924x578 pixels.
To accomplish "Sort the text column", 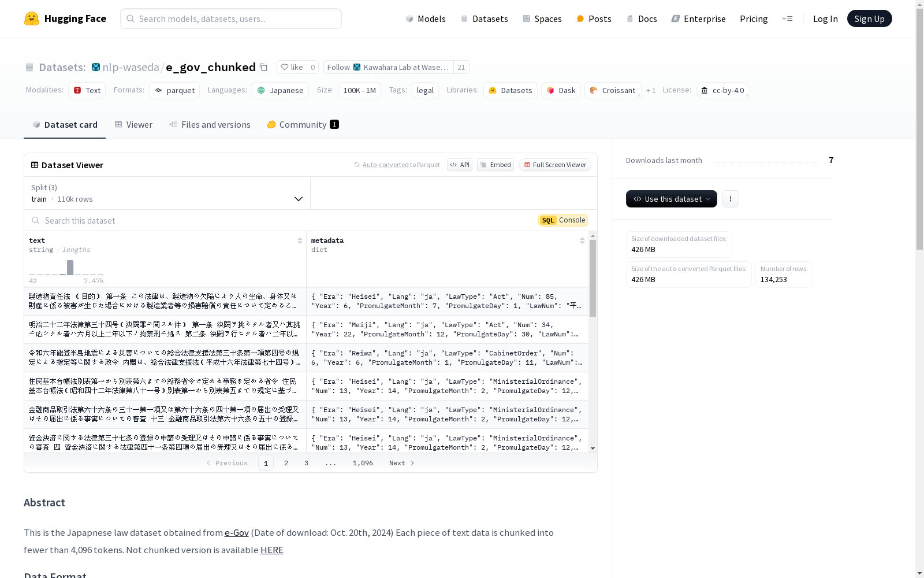I will click(300, 240).
